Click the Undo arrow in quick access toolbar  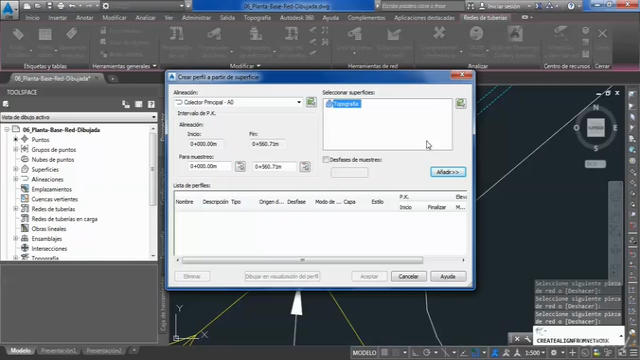coord(72,6)
